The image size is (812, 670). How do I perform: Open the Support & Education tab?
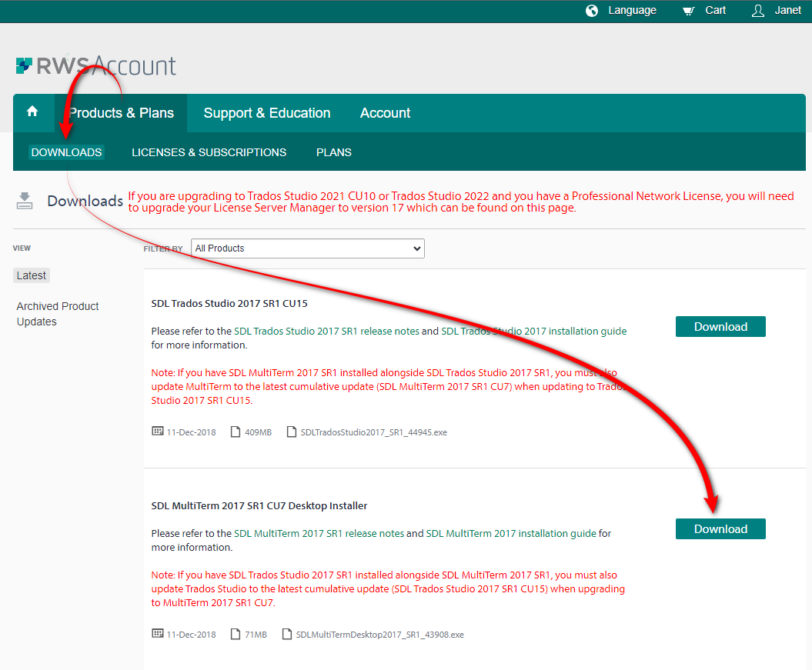pyautogui.click(x=267, y=113)
